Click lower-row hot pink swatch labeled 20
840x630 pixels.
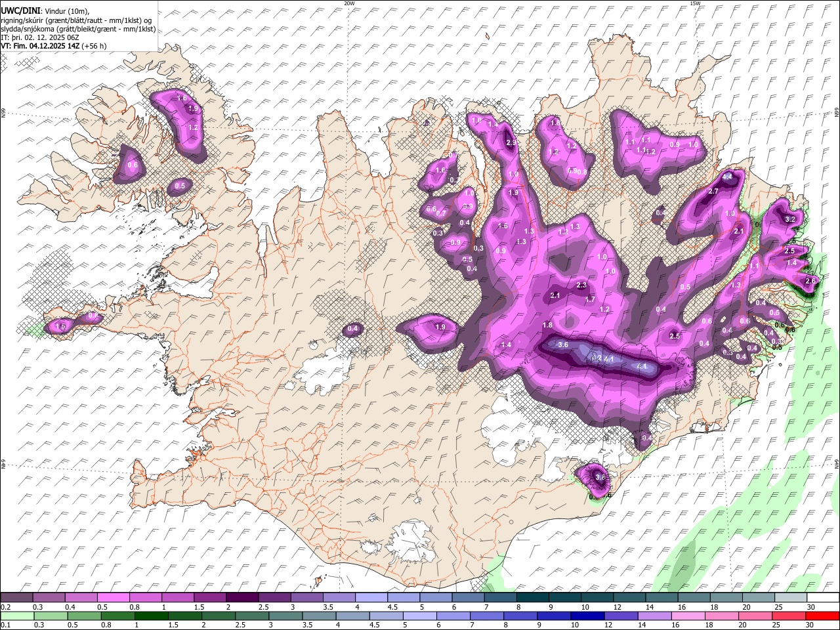pyautogui.click(x=755, y=616)
